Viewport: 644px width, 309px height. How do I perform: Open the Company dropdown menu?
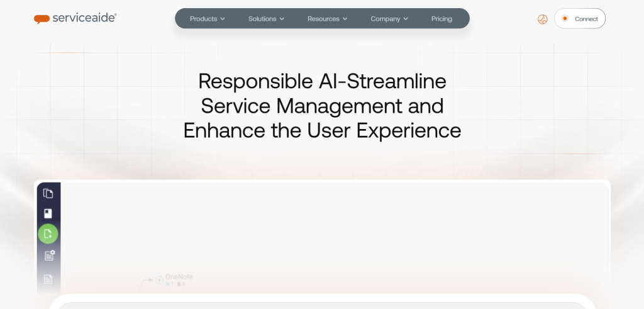389,19
